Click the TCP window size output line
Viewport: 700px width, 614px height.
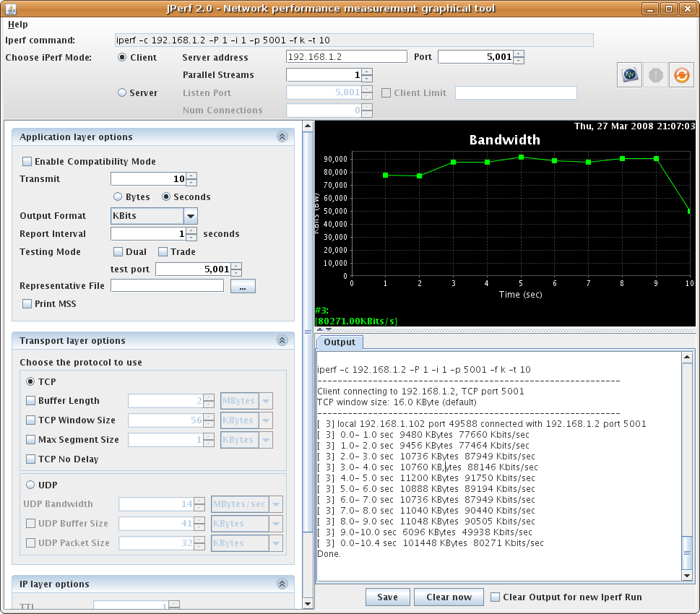coord(397,402)
